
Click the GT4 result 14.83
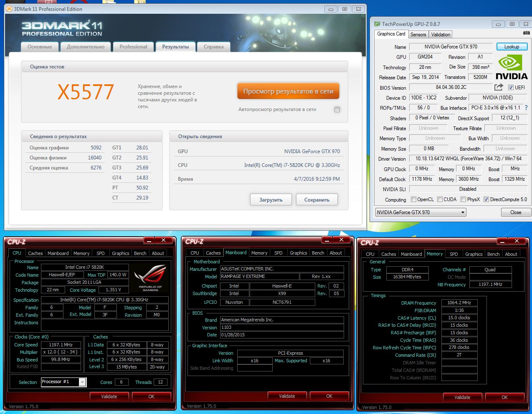tap(142, 178)
